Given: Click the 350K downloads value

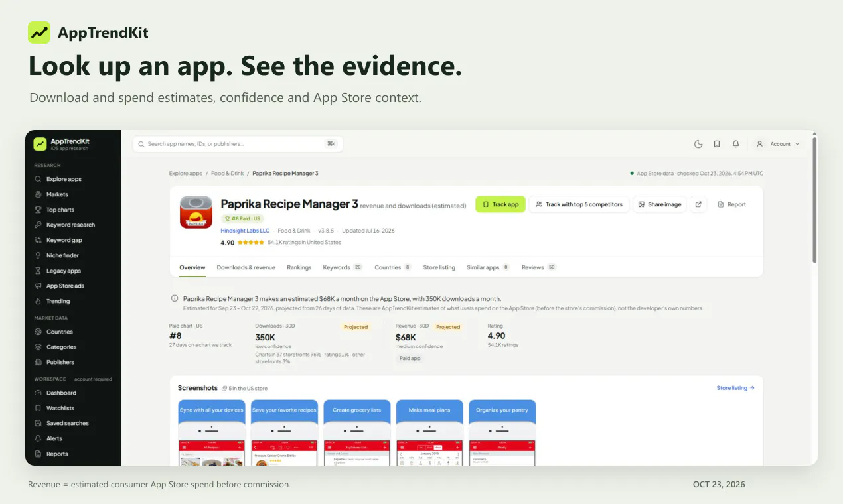Looking at the screenshot, I should (265, 337).
